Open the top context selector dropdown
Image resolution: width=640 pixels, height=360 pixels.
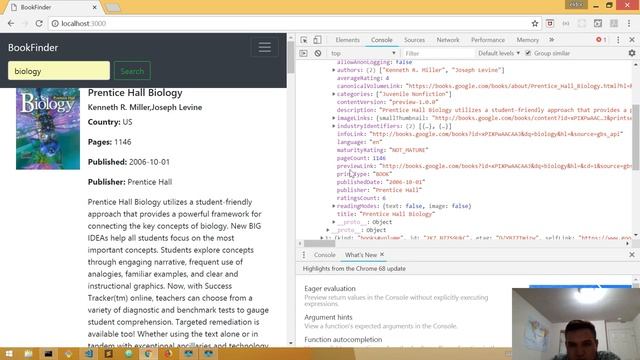[362, 53]
